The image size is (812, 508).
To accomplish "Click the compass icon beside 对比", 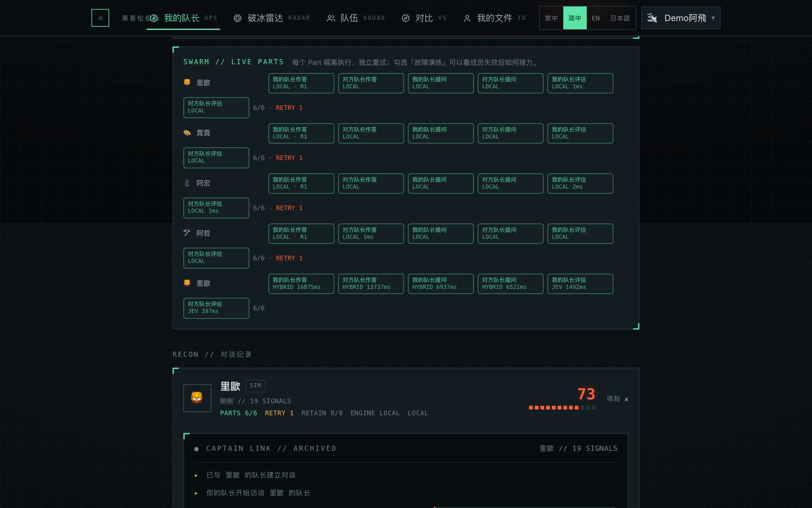I will [x=405, y=18].
